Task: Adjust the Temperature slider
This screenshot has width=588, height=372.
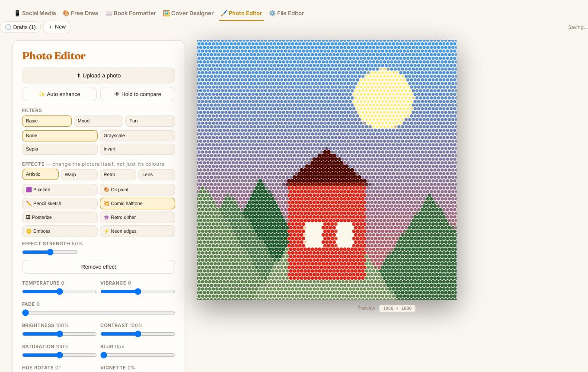Action: 59,292
